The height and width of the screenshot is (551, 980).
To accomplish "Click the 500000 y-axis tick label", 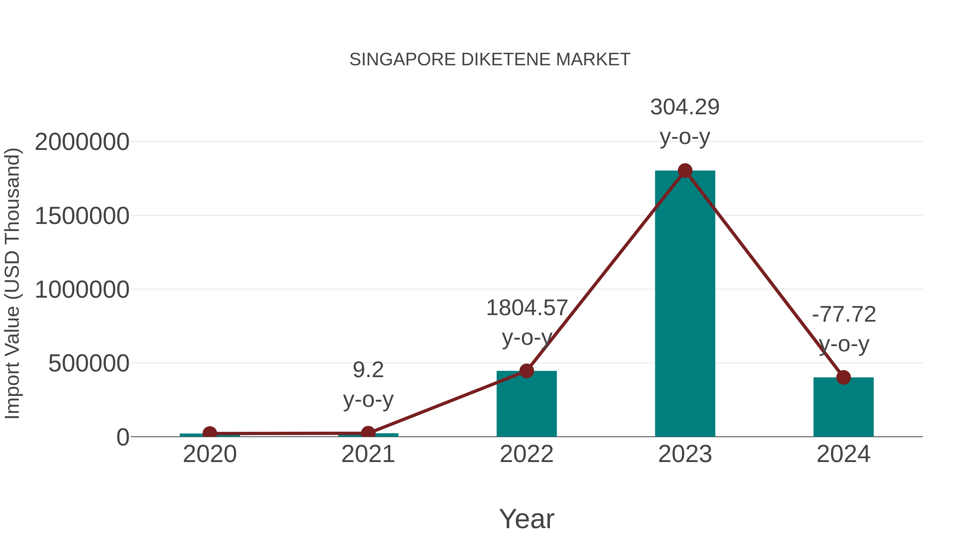I will tap(89, 364).
